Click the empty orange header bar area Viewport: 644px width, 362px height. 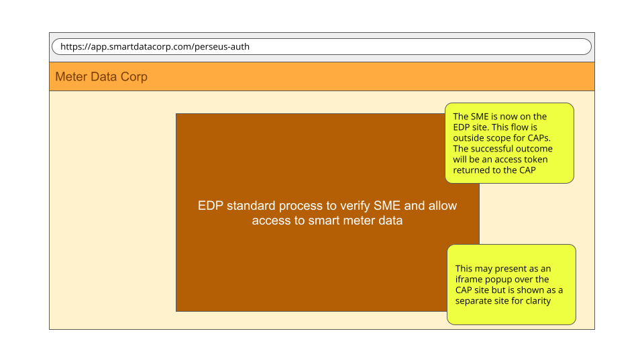click(370, 76)
